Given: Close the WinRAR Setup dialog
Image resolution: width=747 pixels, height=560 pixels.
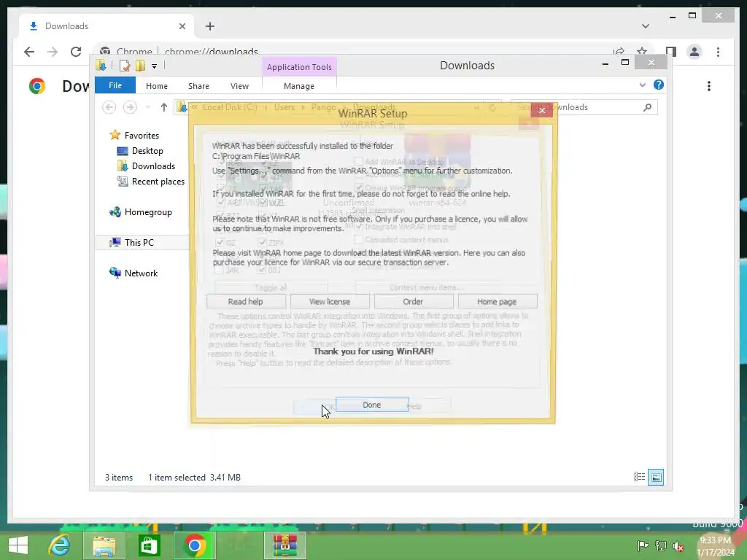Looking at the screenshot, I should point(542,110).
